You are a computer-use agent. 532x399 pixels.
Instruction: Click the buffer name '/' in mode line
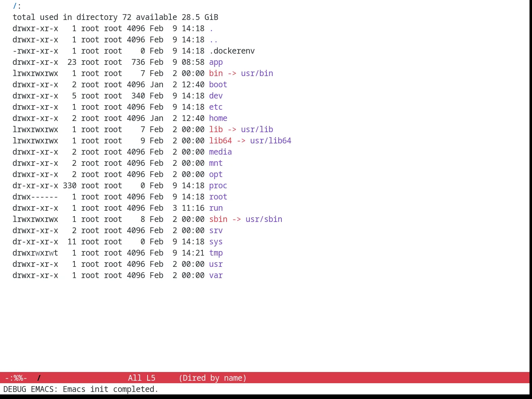(x=39, y=378)
